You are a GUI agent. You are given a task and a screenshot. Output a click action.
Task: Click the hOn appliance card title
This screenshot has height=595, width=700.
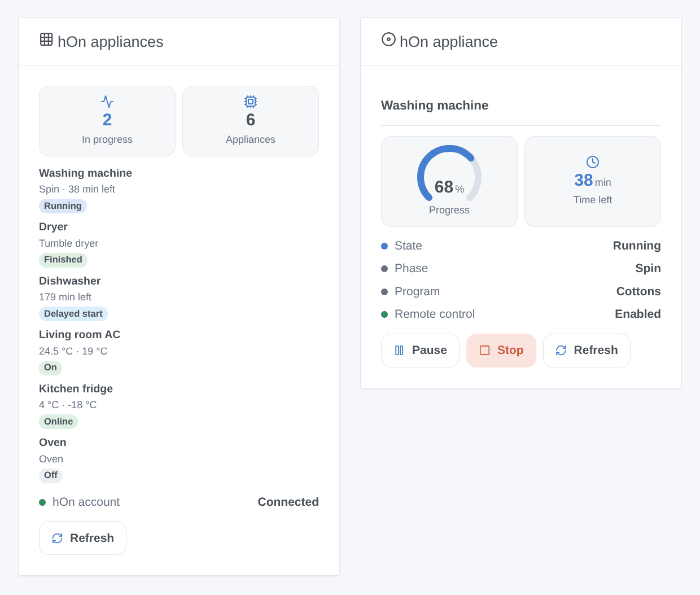449,42
